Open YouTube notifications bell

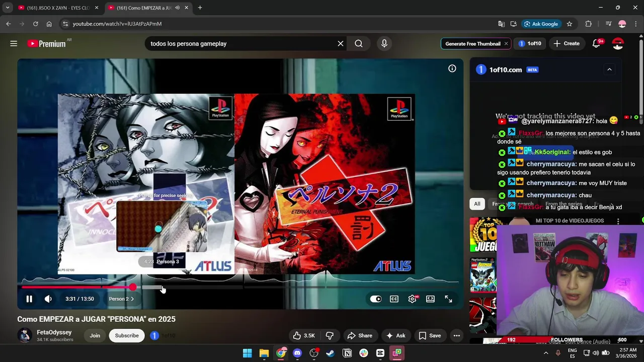(597, 44)
